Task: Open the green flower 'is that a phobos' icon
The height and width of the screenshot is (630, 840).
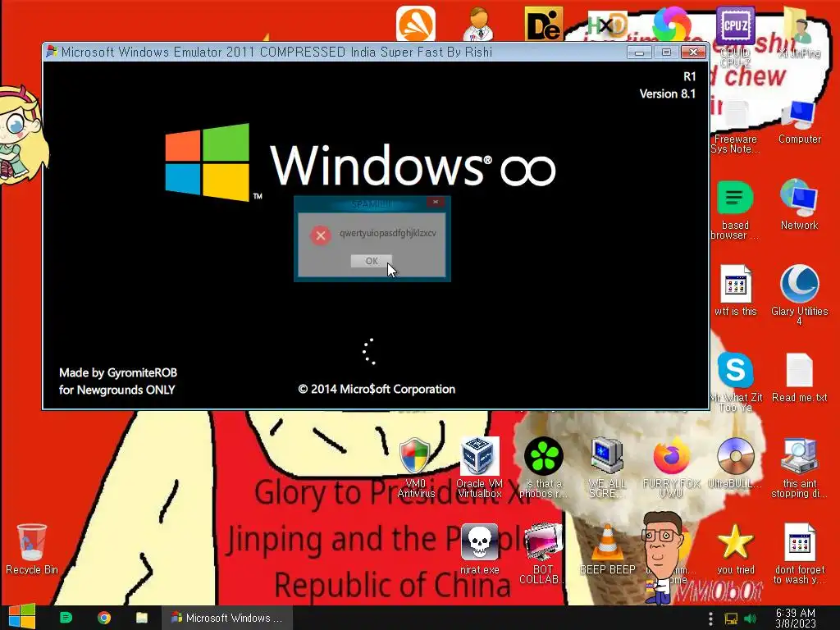Action: [x=543, y=467]
